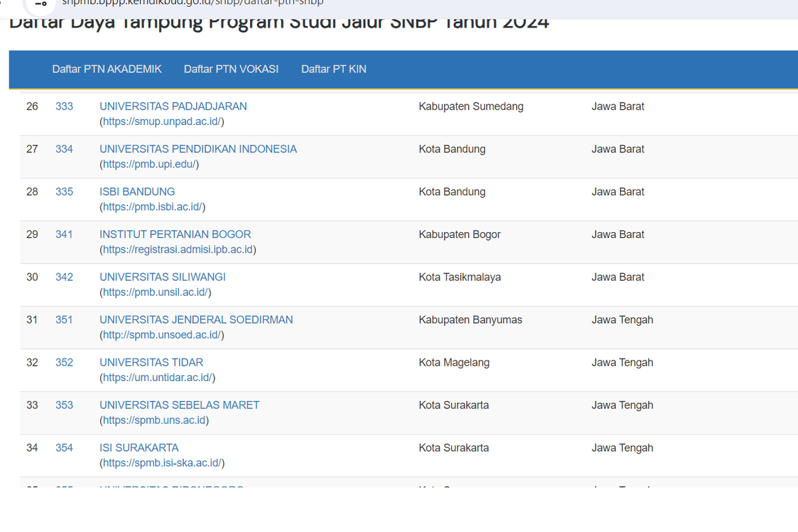This screenshot has width=798, height=532.
Task: Open the ISI SURAKARTA link
Action: (139, 447)
